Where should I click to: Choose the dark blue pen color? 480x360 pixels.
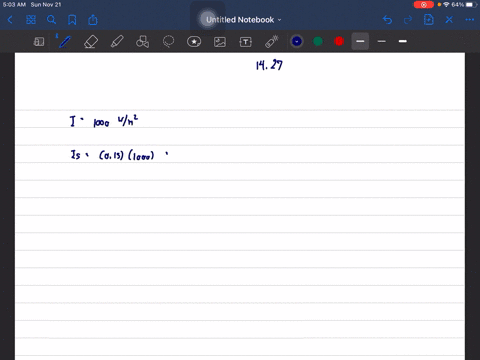[297, 41]
